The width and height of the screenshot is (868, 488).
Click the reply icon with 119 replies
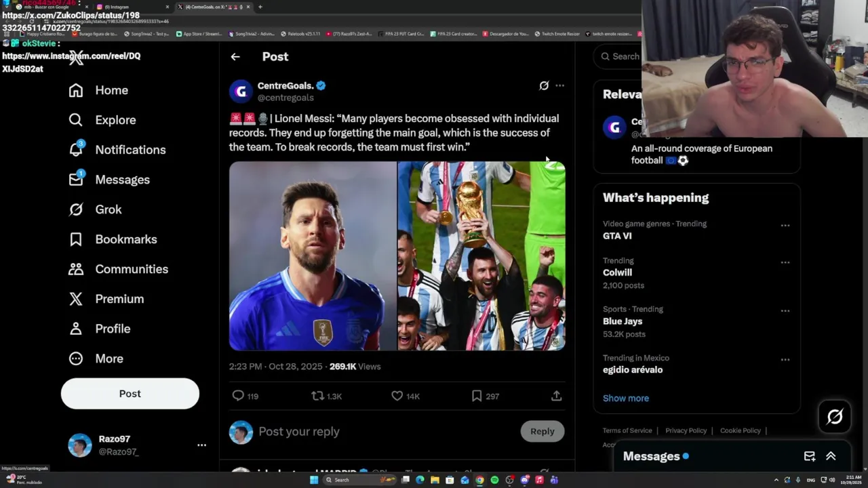[x=238, y=396]
